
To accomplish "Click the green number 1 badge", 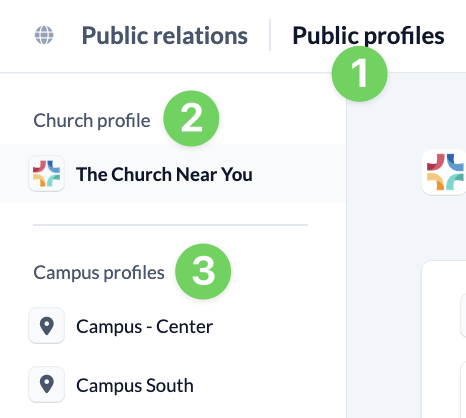I will pos(360,74).
